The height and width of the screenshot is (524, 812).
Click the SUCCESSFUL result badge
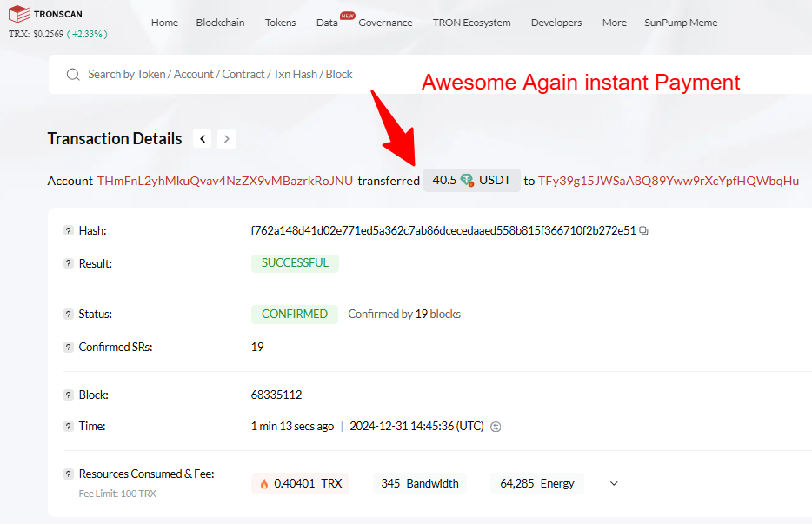[296, 263]
